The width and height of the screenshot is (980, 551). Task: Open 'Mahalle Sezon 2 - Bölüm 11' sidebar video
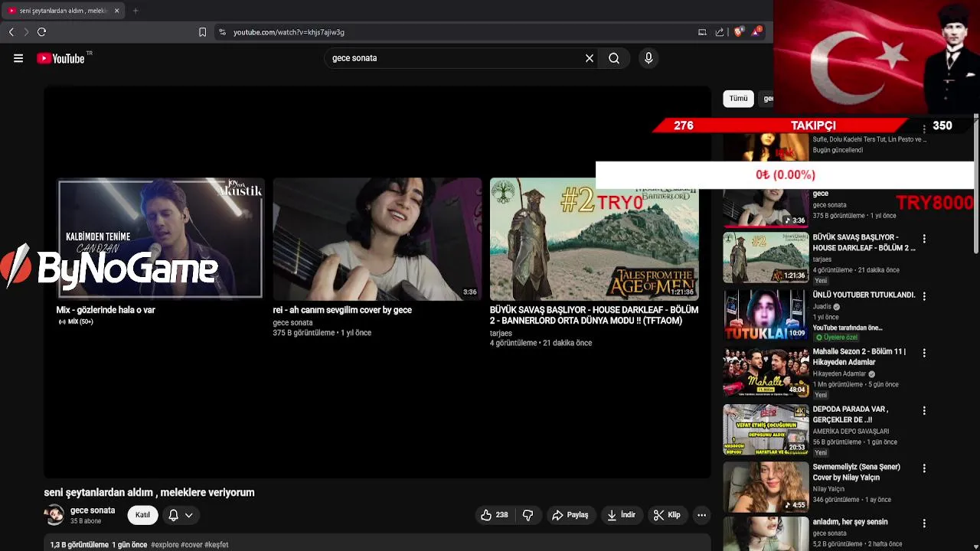(859, 357)
